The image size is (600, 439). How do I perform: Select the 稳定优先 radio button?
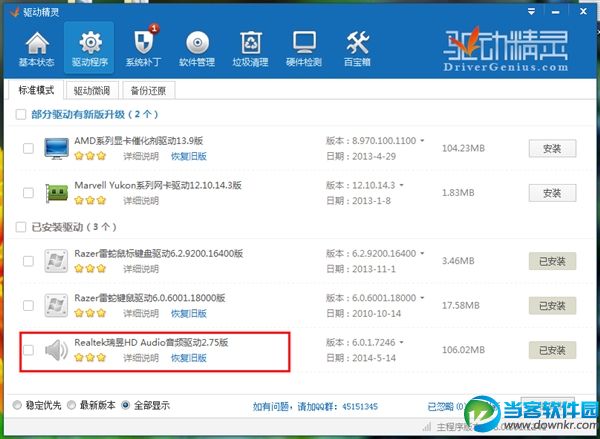click(17, 405)
